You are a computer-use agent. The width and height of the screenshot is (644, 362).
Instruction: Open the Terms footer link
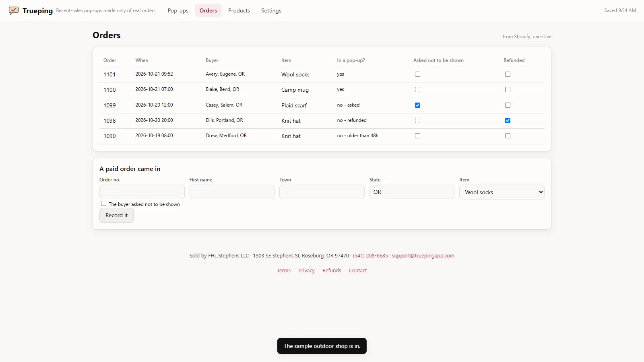pyautogui.click(x=284, y=271)
